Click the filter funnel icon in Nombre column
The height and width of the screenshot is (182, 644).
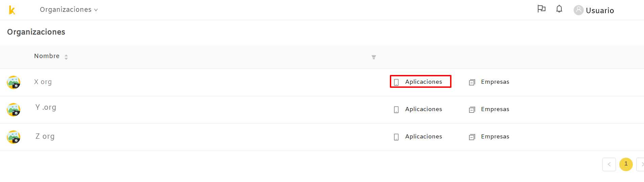pos(374,57)
